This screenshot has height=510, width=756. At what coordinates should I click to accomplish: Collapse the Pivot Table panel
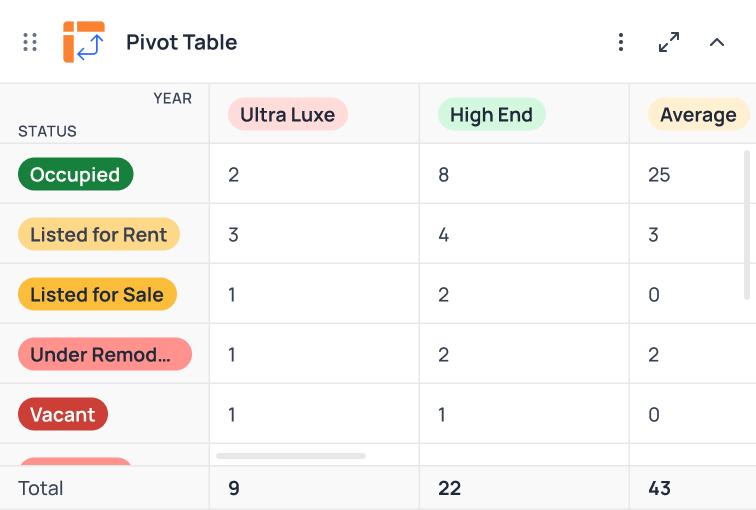click(717, 42)
